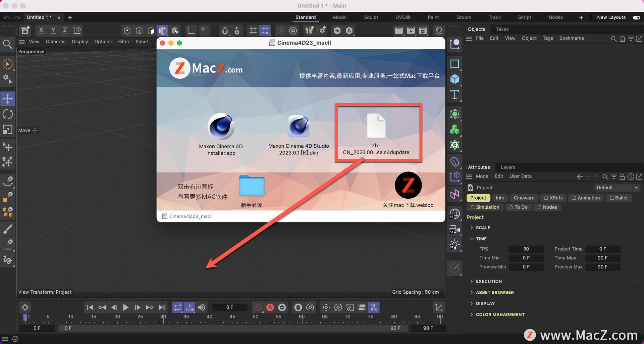Select the Project attribute tab
The image size is (644, 344).
tap(478, 198)
